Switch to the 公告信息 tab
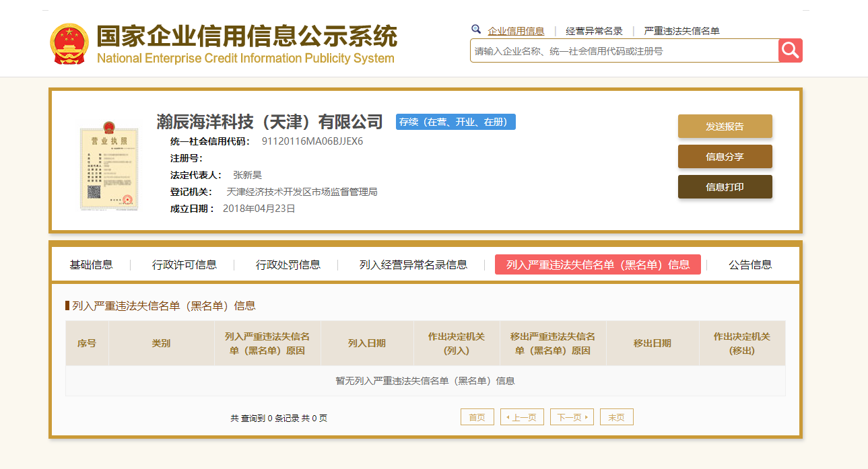Image resolution: width=868 pixels, height=469 pixels. pos(750,264)
